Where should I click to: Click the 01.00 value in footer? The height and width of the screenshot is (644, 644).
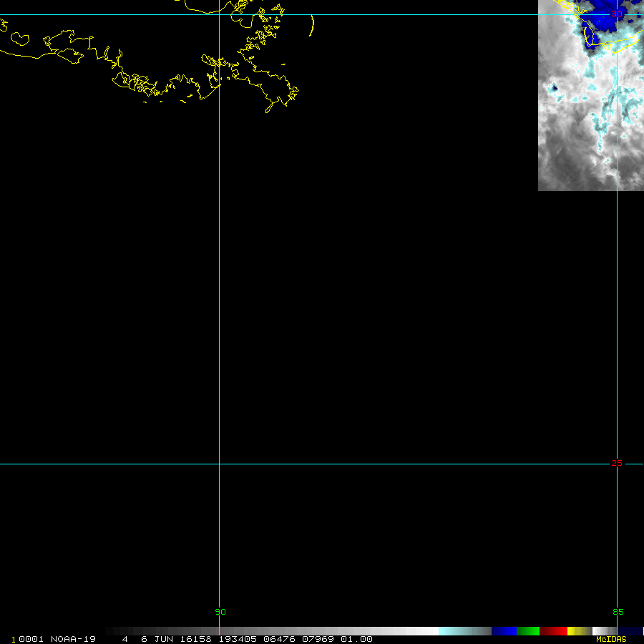pos(356,639)
